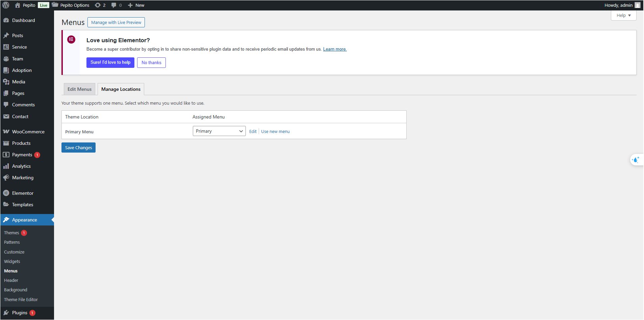Click the Plugins plug icon

[x=6, y=313]
